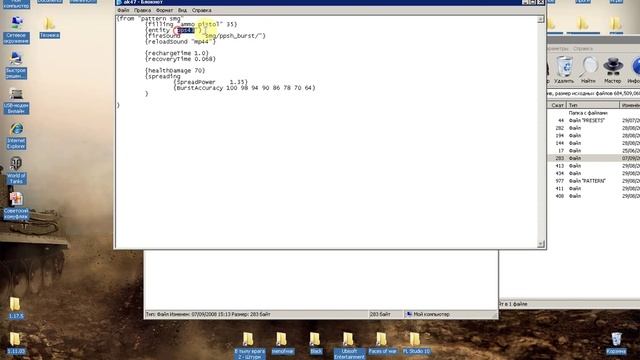Open the 1.17.5 folder on desktop
This screenshot has width=640, height=360.
click(16, 308)
